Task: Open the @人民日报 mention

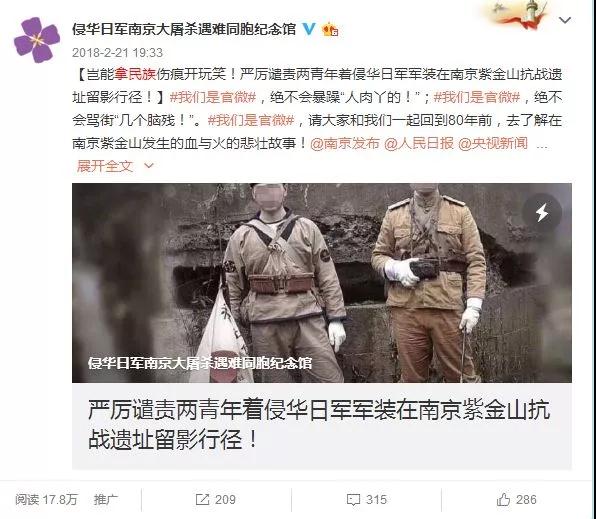Action: pyautogui.click(x=419, y=143)
